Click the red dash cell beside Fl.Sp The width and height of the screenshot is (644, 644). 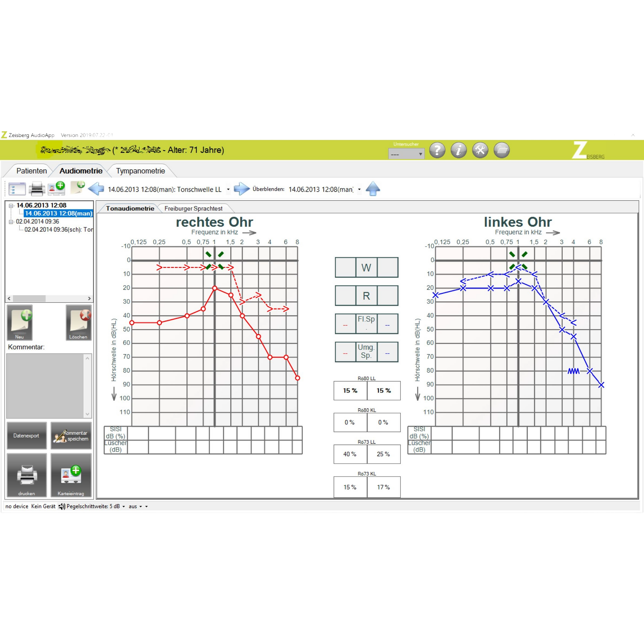(x=345, y=324)
